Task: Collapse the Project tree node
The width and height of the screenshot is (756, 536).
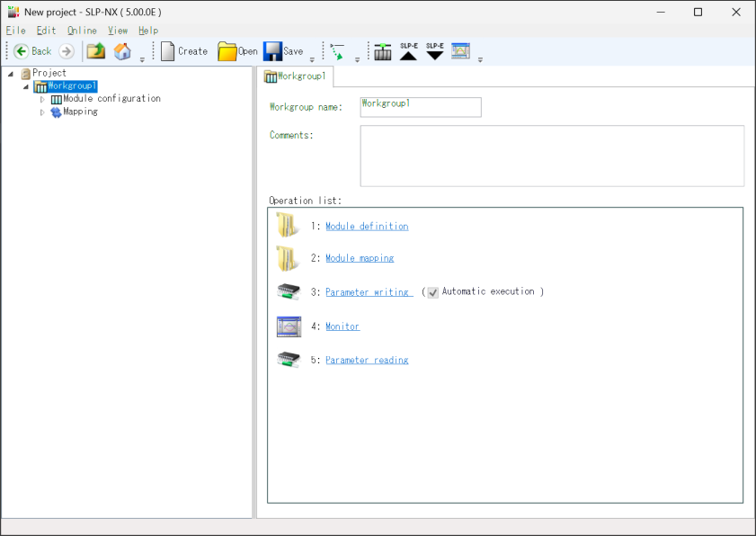Action: point(11,74)
